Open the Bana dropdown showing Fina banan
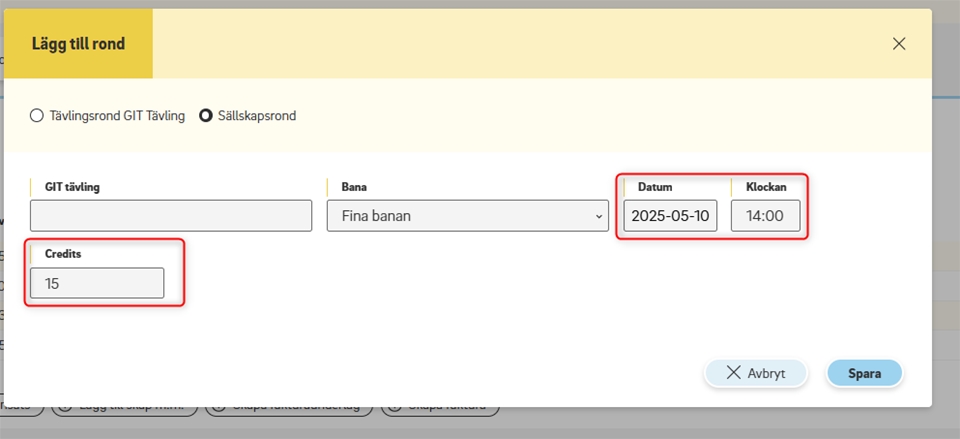Image resolution: width=960 pixels, height=439 pixels. click(x=467, y=216)
